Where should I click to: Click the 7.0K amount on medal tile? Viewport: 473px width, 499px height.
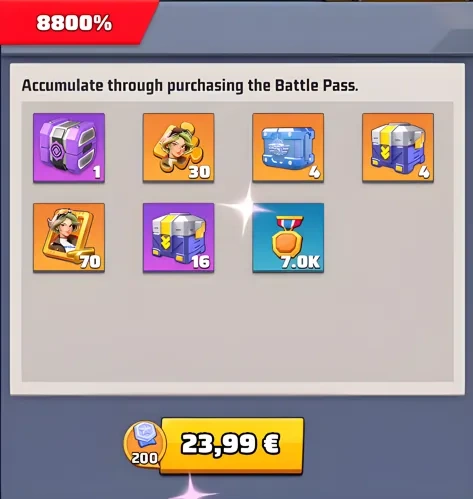coord(300,262)
